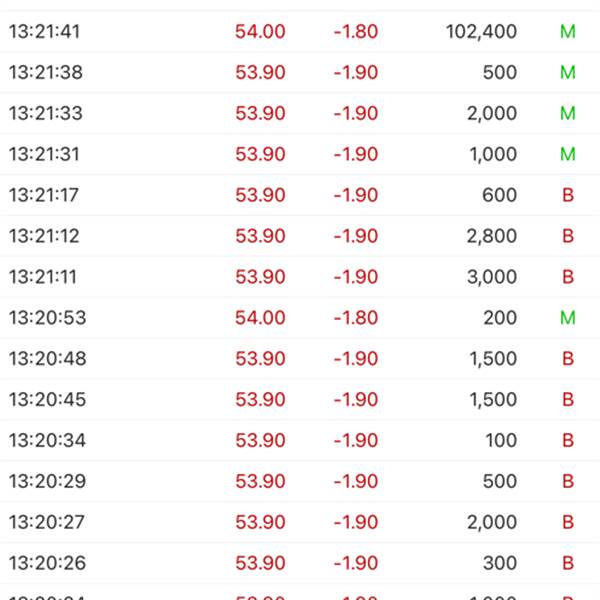Viewport: 600px width, 600px height.
Task: Click the red B marker at 13:21:11
Action: [568, 278]
